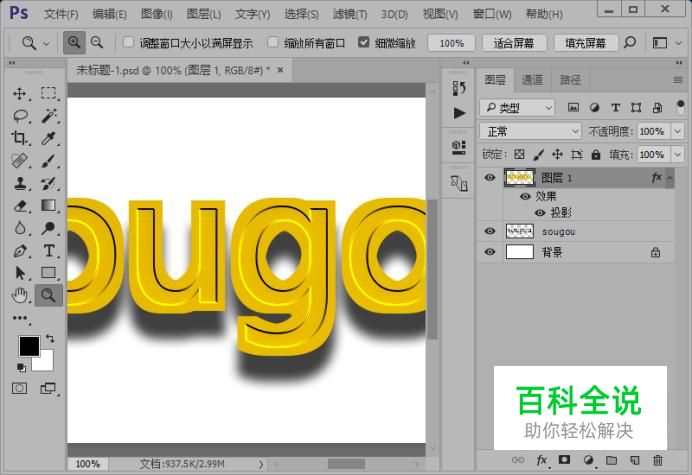This screenshot has height=475, width=692.
Task: Select the History Brush tool
Action: (49, 183)
